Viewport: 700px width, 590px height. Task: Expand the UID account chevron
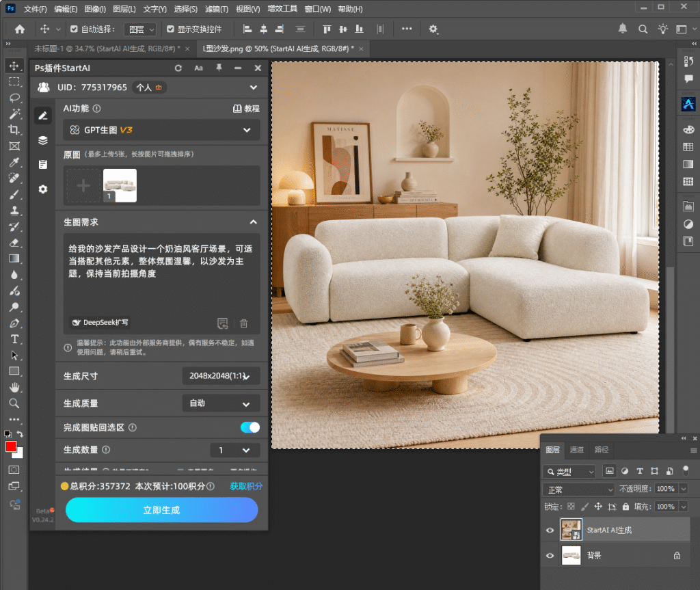coord(253,88)
